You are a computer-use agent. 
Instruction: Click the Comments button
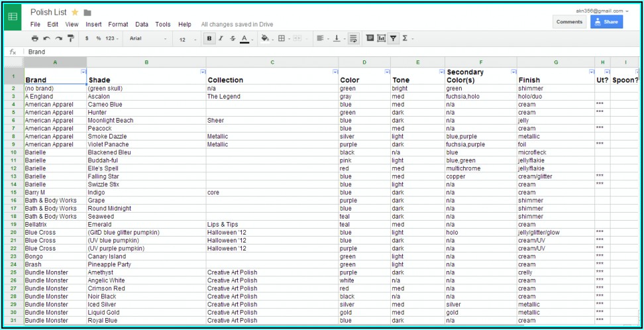[x=569, y=22]
